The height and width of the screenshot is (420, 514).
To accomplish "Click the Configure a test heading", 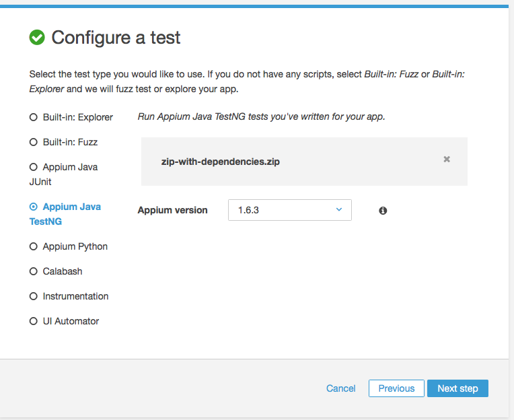I will pyautogui.click(x=116, y=38).
